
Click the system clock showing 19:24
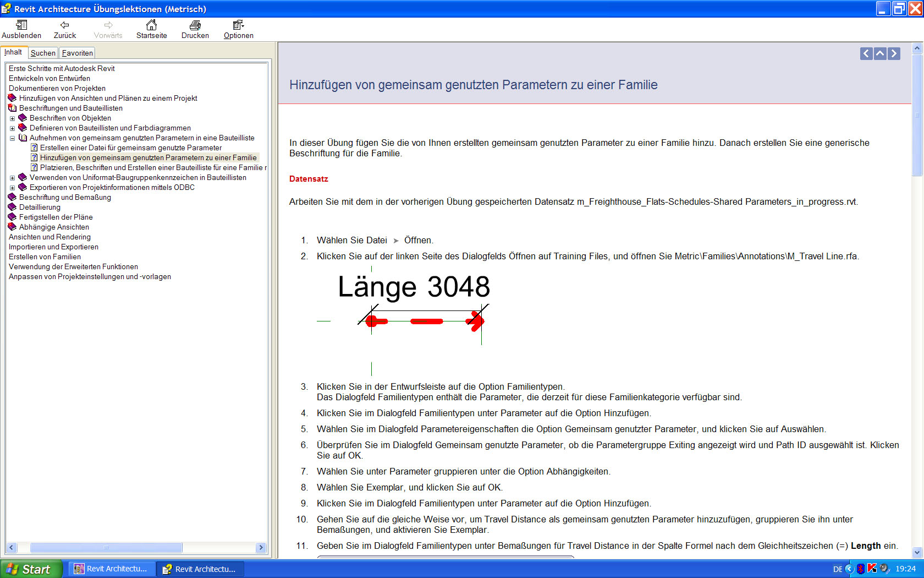pos(905,569)
